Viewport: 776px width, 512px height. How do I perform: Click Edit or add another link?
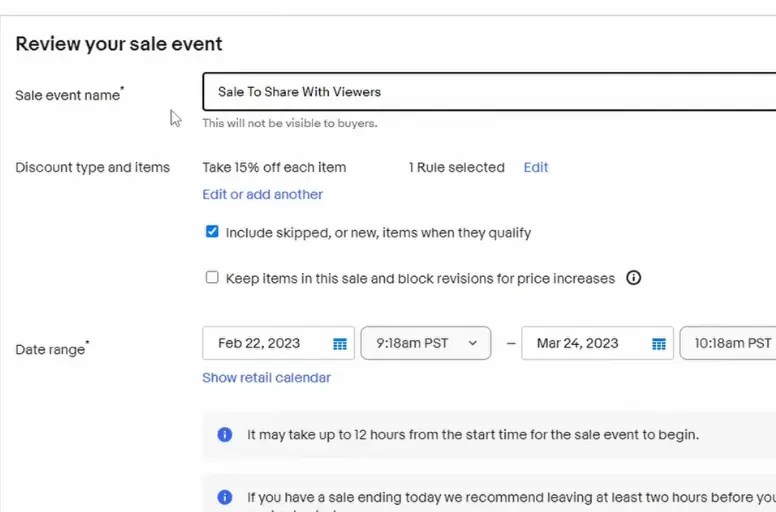[x=262, y=194]
